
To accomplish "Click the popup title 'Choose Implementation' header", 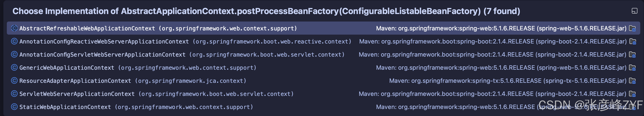I will point(266,11).
